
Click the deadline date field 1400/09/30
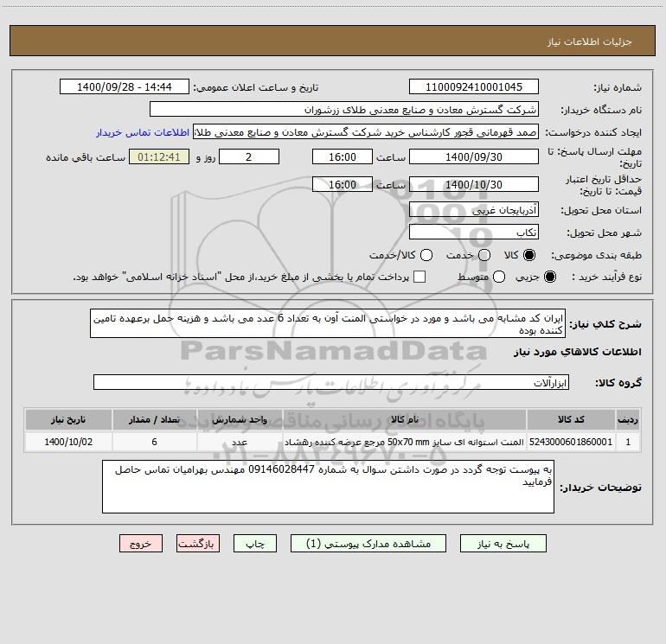click(x=474, y=156)
